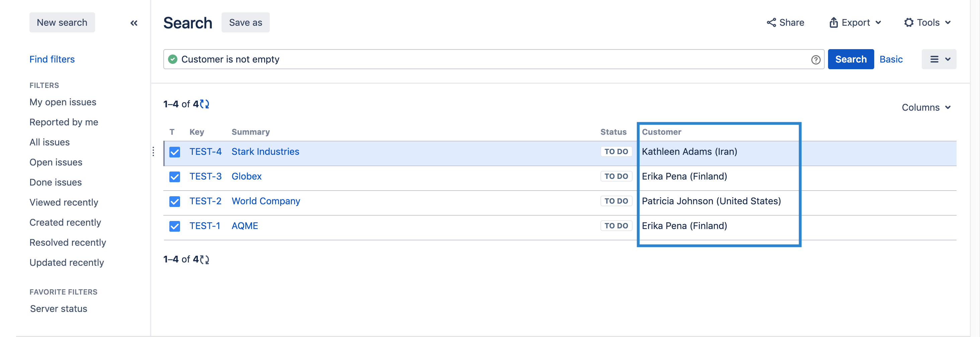Open the Updated recently filter
This screenshot has width=980, height=337.
(x=67, y=262)
